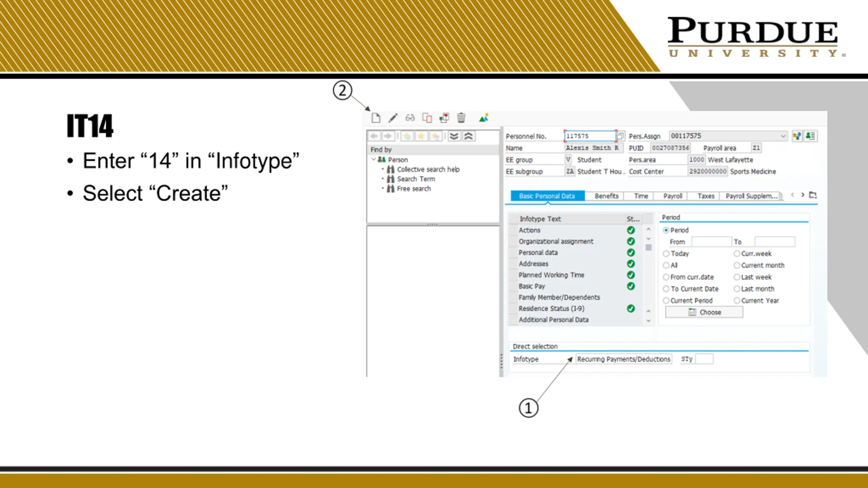Image resolution: width=868 pixels, height=488 pixels.
Task: Collapse the Person tree node
Action: (373, 159)
